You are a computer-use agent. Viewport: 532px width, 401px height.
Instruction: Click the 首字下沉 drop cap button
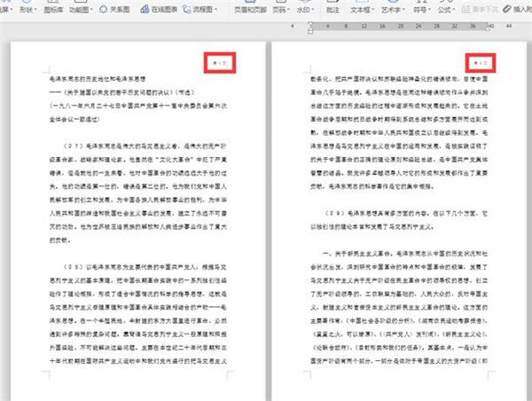[x=480, y=10]
